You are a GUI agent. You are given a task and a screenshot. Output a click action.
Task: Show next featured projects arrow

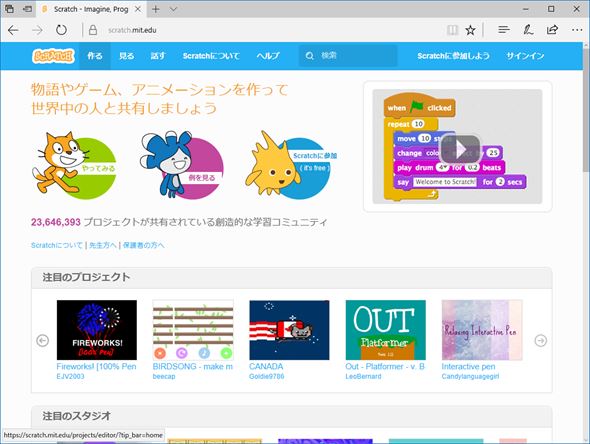541,341
